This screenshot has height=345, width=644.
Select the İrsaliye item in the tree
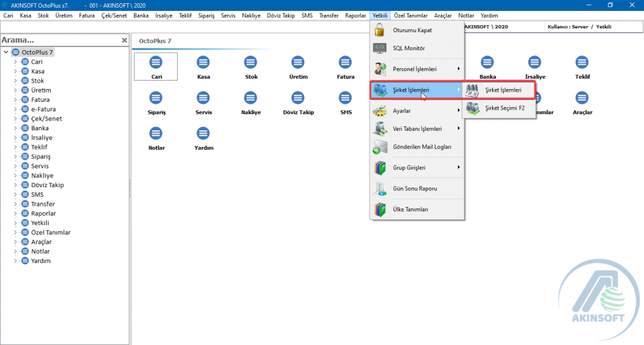pyautogui.click(x=42, y=138)
